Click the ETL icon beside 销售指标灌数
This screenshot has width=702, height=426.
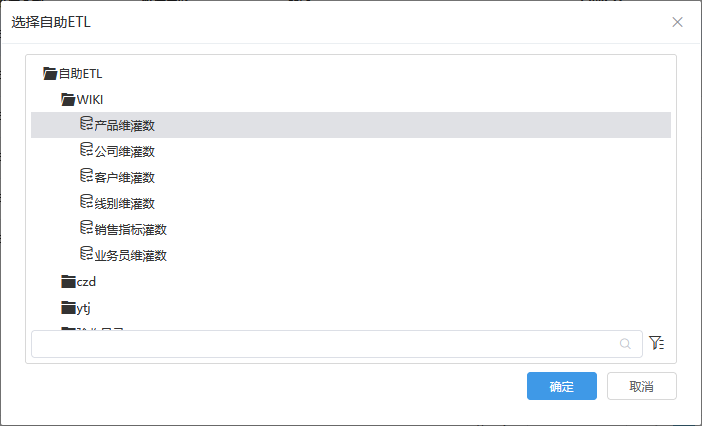coord(86,227)
